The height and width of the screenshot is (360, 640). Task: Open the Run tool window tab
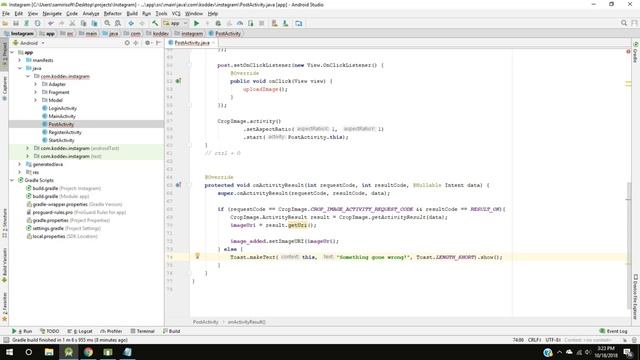pos(22,331)
